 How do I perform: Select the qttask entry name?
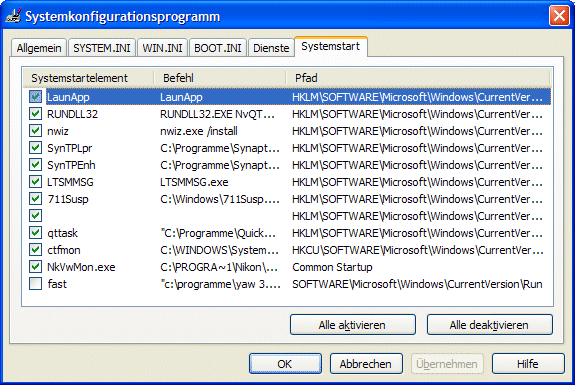62,233
